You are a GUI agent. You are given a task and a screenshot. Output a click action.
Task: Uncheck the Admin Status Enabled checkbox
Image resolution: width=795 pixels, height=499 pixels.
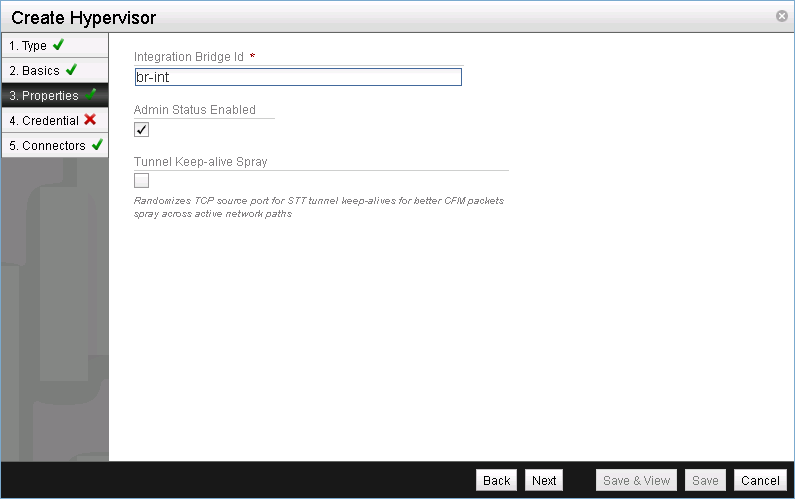(141, 130)
